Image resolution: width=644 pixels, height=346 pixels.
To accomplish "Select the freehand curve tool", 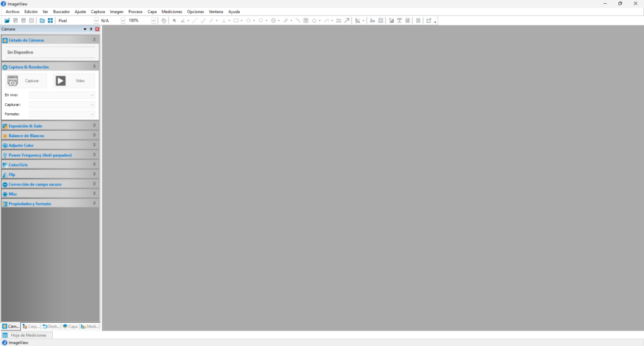I will (x=326, y=21).
